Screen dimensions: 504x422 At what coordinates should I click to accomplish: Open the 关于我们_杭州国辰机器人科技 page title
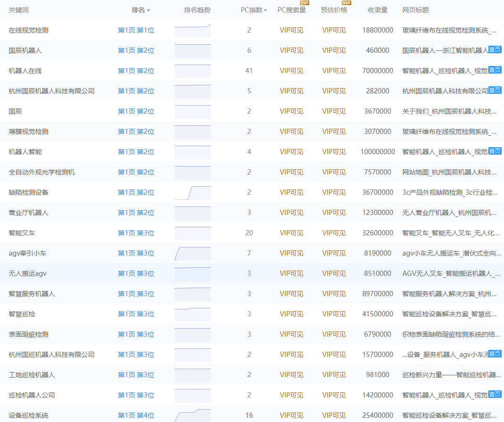449,111
